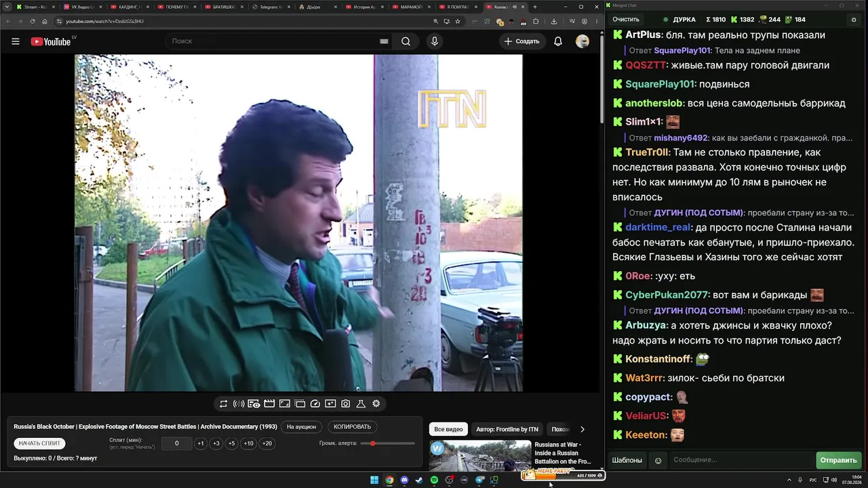Viewport: 868px width, 488px height.
Task: Open Spotify from the taskbar
Action: 435,481
